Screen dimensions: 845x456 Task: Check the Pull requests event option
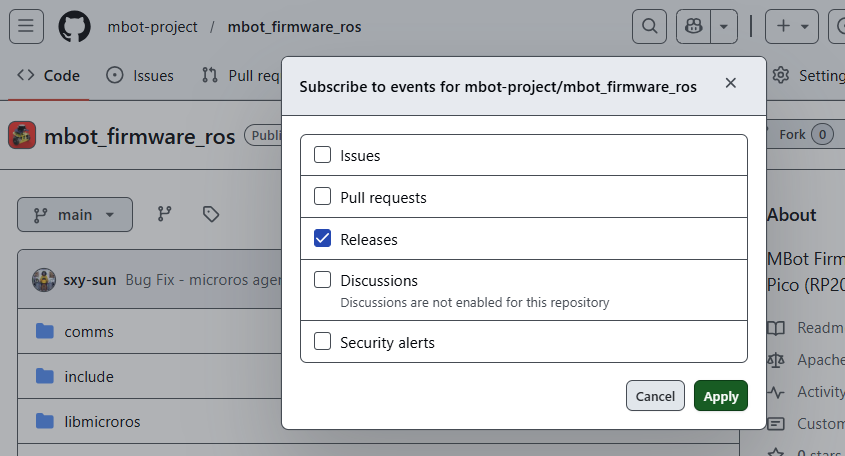pyautogui.click(x=323, y=197)
